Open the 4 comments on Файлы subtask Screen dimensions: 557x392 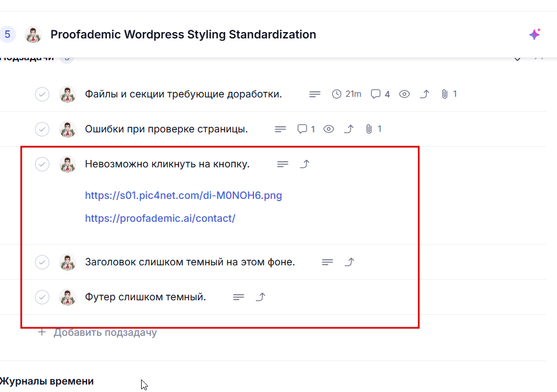pos(380,94)
